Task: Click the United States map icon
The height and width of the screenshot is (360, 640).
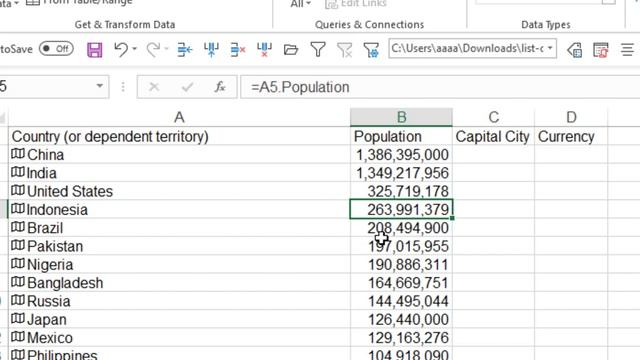Action: [x=18, y=191]
